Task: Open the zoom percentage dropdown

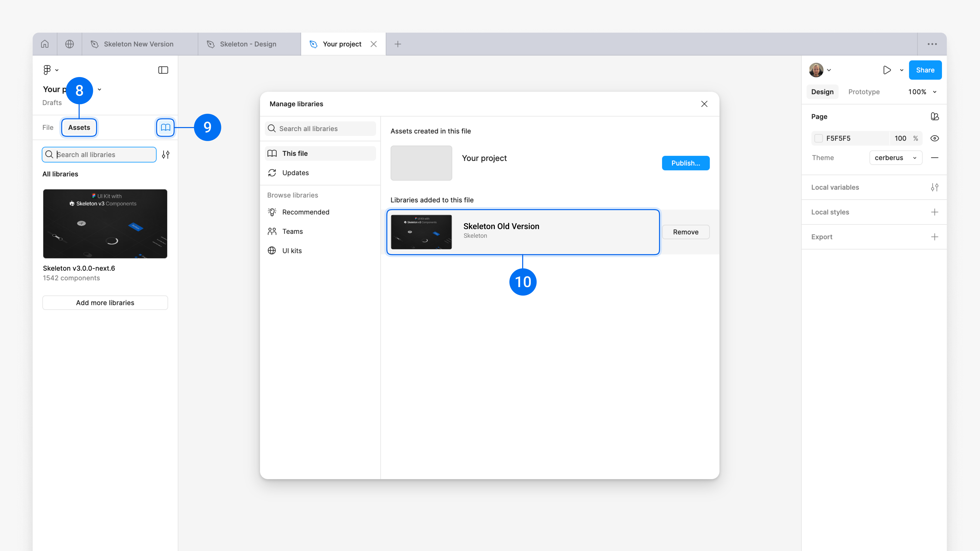Action: click(922, 92)
